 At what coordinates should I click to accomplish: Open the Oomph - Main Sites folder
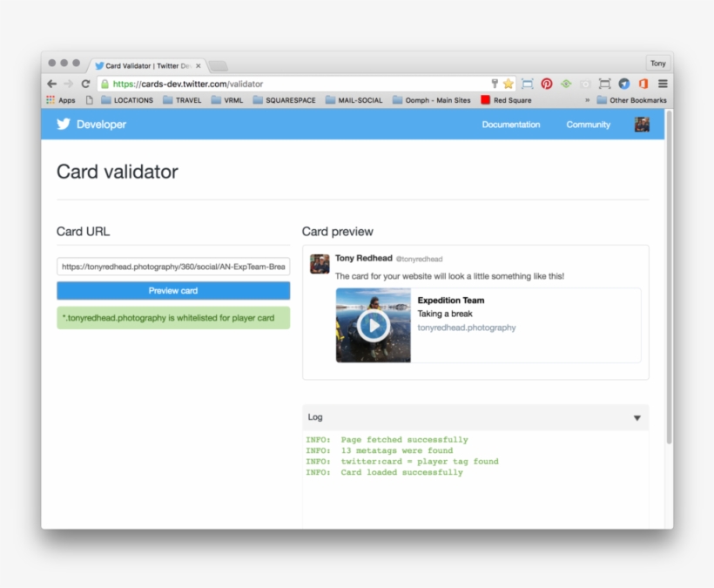(431, 100)
